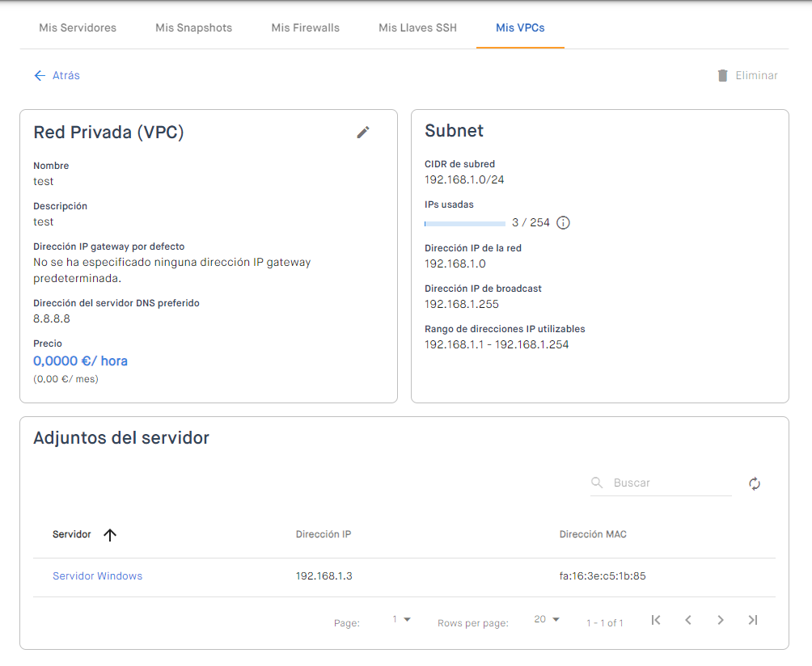
Task: Click the IPs usadas progress bar
Action: (465, 223)
